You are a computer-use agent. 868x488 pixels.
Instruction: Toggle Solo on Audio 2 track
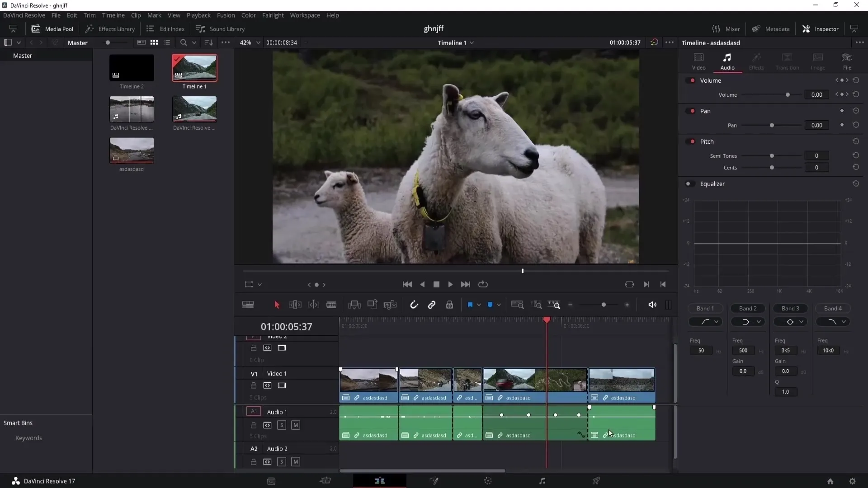(281, 462)
